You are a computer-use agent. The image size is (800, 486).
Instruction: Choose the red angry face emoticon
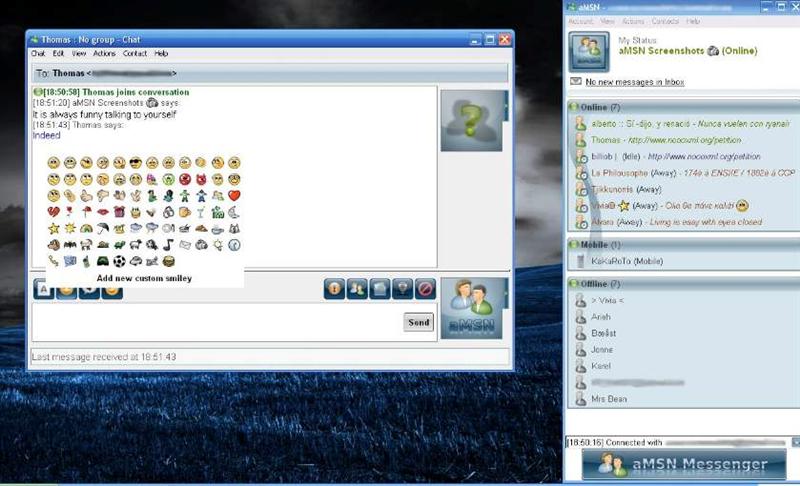185,179
